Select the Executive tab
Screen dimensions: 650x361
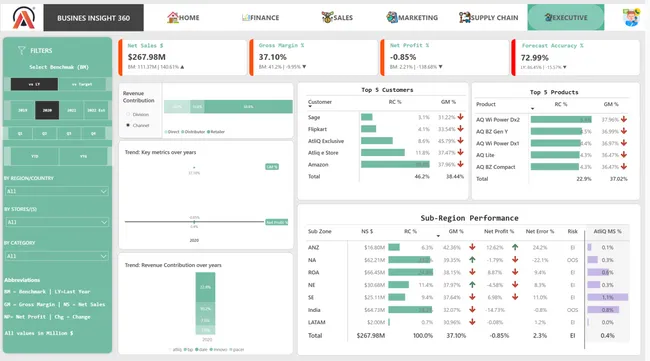566,17
